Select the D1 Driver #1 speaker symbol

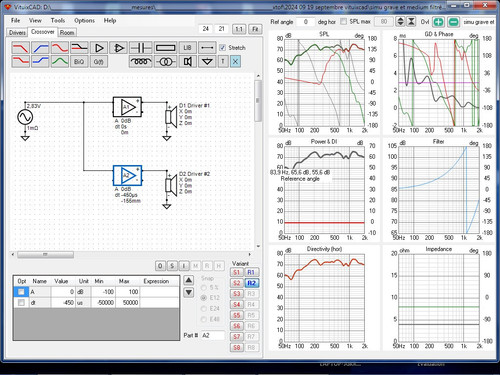click(171, 117)
